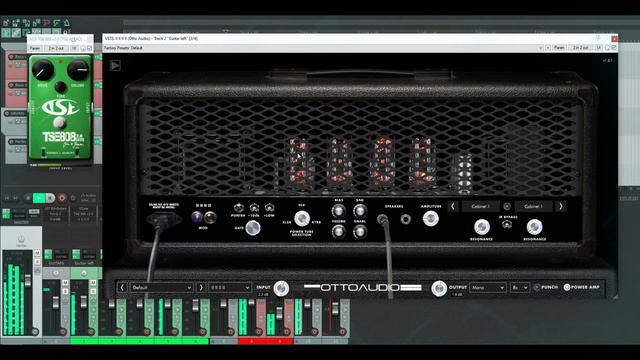Click the TSE808 footswitch button
The height and width of the screenshot is (360, 640).
[x=60, y=122]
